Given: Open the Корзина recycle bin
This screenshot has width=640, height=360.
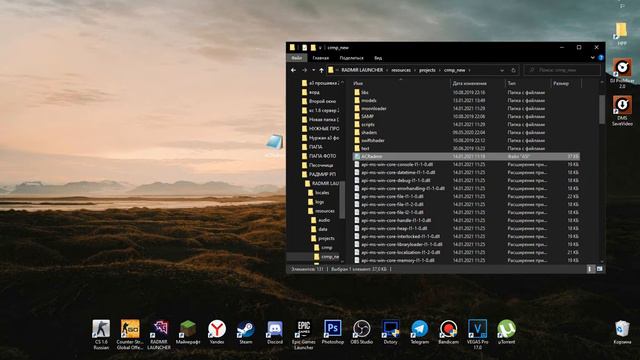Looking at the screenshot, I should click(x=622, y=332).
